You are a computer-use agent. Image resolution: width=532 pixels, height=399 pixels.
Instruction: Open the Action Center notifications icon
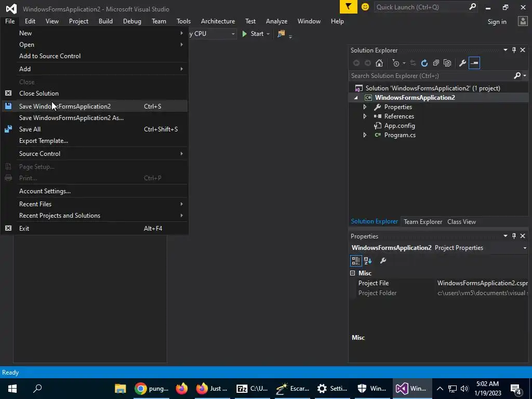click(x=516, y=389)
